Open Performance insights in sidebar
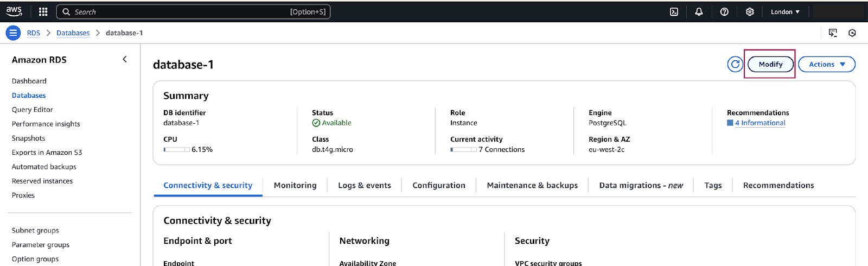The image size is (868, 266). click(x=46, y=124)
